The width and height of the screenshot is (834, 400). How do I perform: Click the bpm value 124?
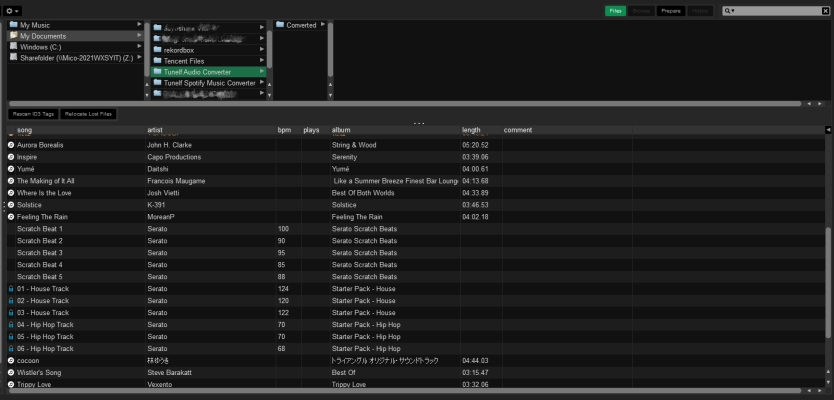(x=283, y=288)
